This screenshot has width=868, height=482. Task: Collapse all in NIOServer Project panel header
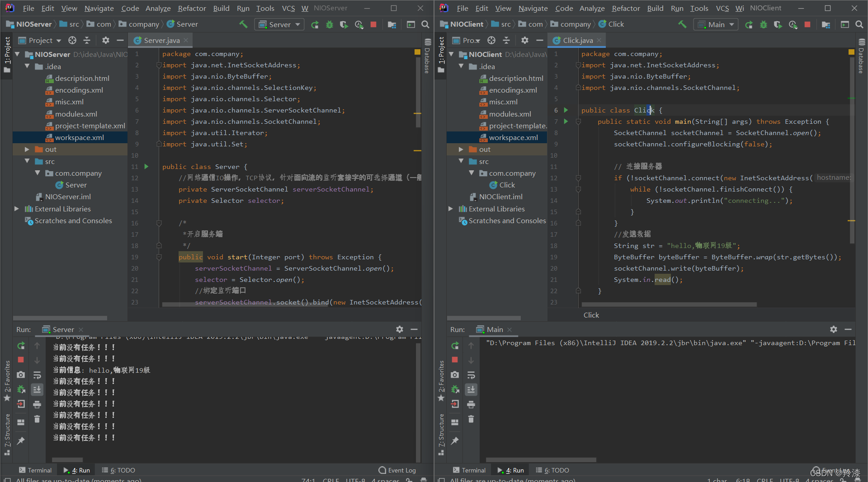tap(87, 40)
